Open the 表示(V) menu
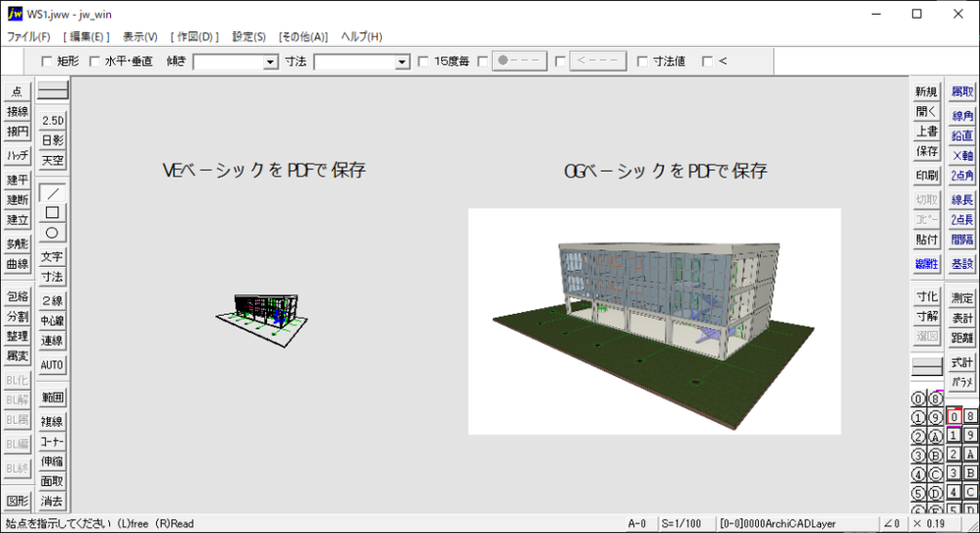 [x=140, y=37]
